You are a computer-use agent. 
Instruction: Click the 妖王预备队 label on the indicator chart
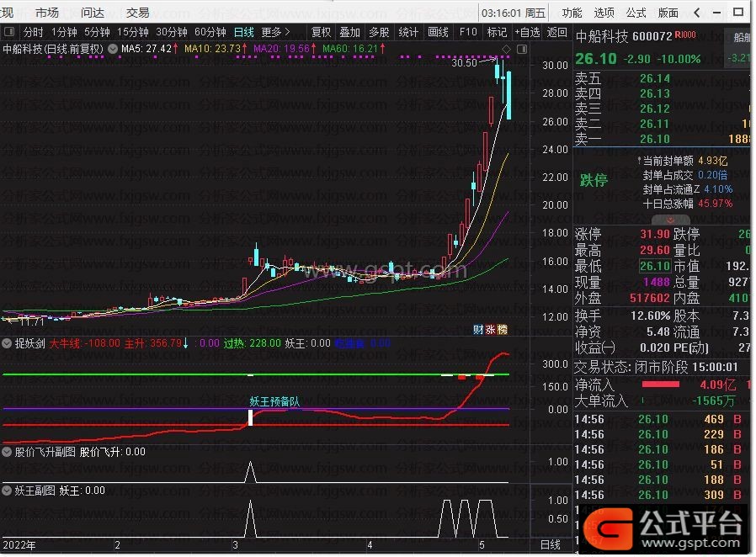click(x=274, y=402)
